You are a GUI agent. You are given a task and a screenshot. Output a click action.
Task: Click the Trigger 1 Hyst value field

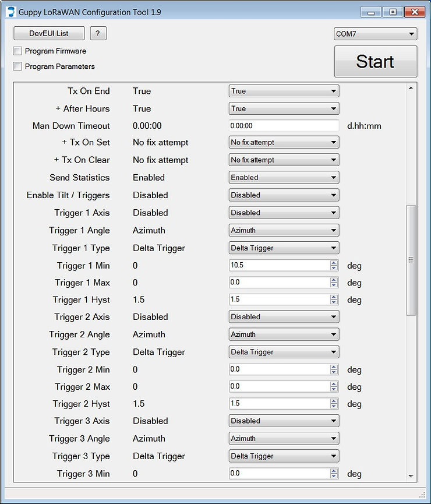tap(280, 299)
